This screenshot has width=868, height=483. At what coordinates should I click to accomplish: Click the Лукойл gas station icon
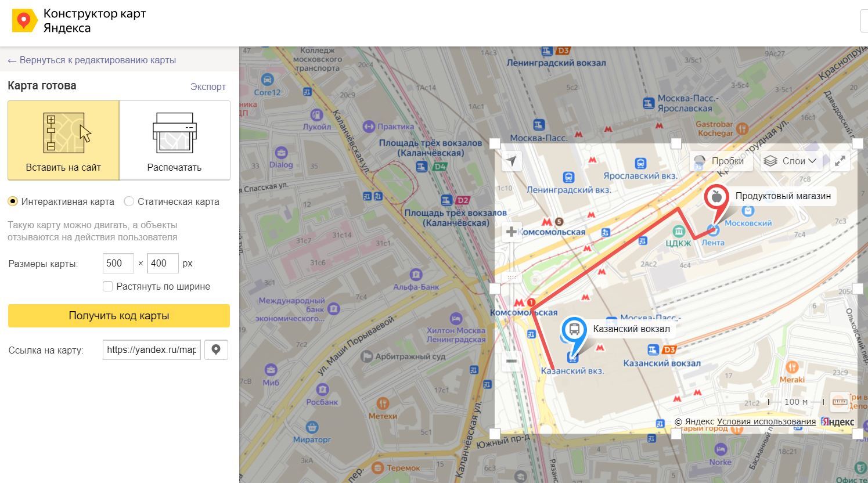tap(316, 115)
